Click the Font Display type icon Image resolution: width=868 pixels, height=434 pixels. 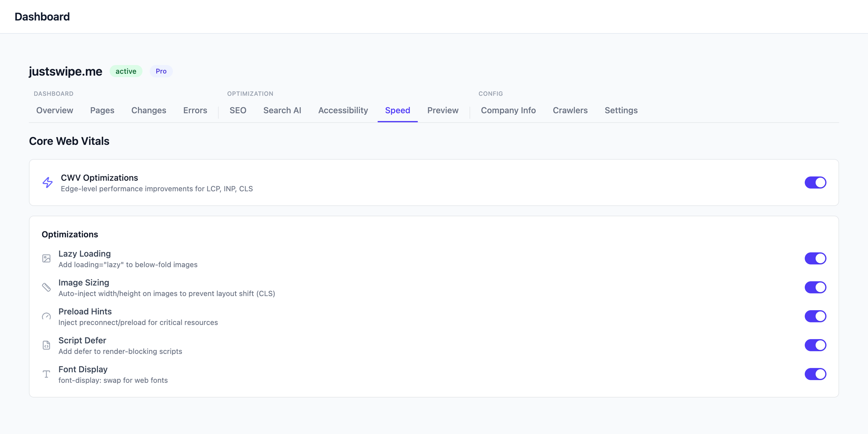46,374
